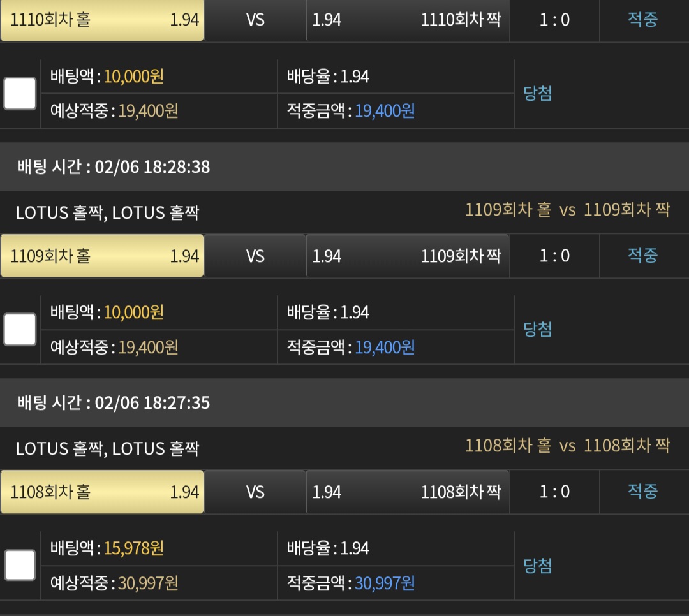Select the dark 1109회차 짝 odds button
Screen dimensions: 689x616
[407, 256]
